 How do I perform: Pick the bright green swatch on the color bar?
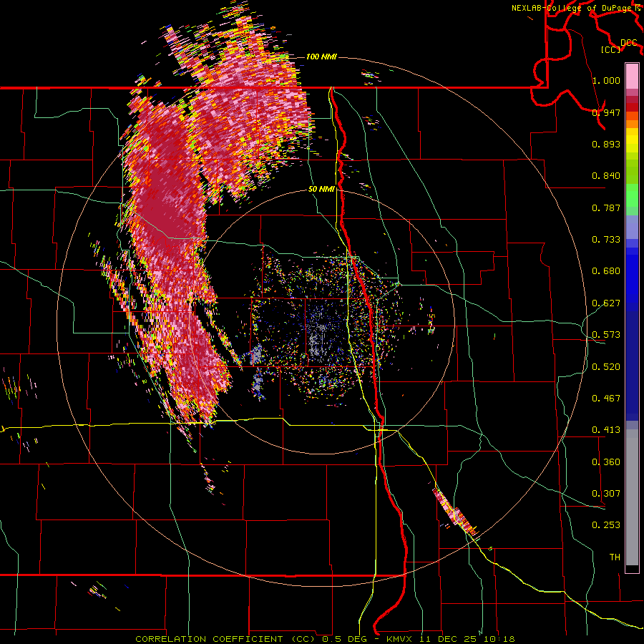pyautogui.click(x=632, y=195)
